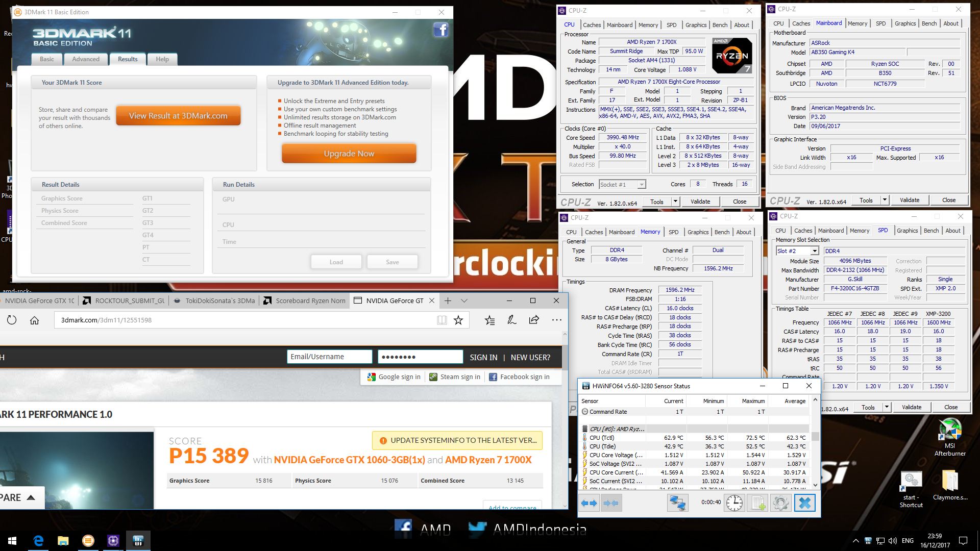Open HWiNFO sensor settings gear
980x551 pixels.
click(780, 503)
